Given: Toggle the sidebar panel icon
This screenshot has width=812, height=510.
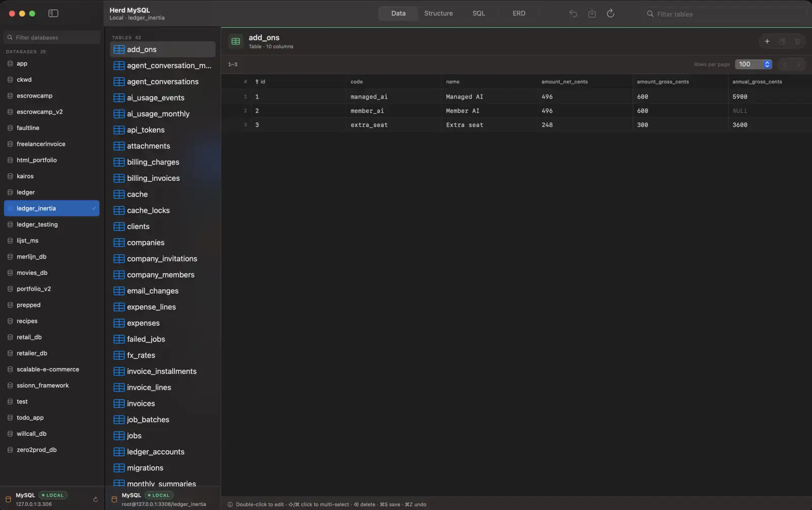Looking at the screenshot, I should pyautogui.click(x=53, y=13).
